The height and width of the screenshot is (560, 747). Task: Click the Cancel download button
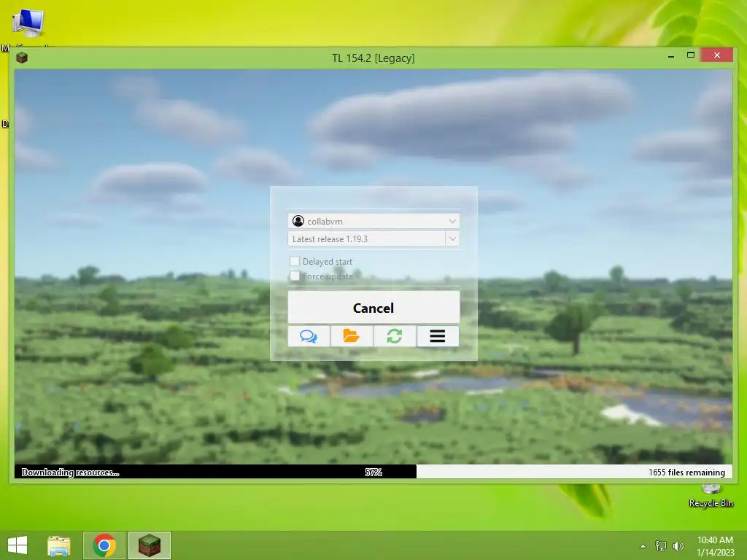[374, 308]
